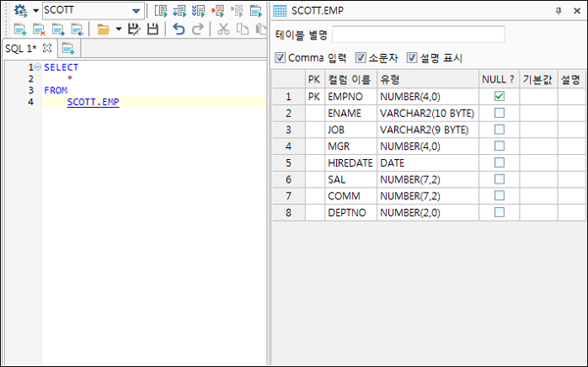Viewport: 588px width, 367px height.
Task: Click the save floppy disk icon
Action: coord(153,28)
